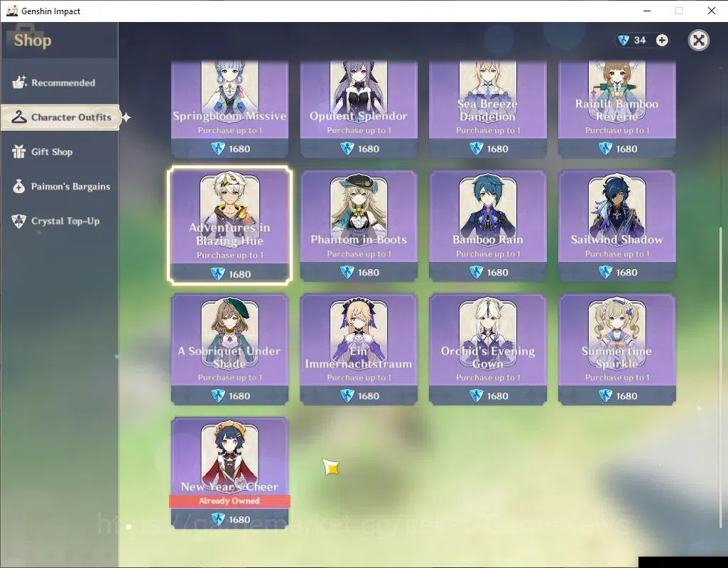
Task: Click the Already Owned red label
Action: (230, 501)
